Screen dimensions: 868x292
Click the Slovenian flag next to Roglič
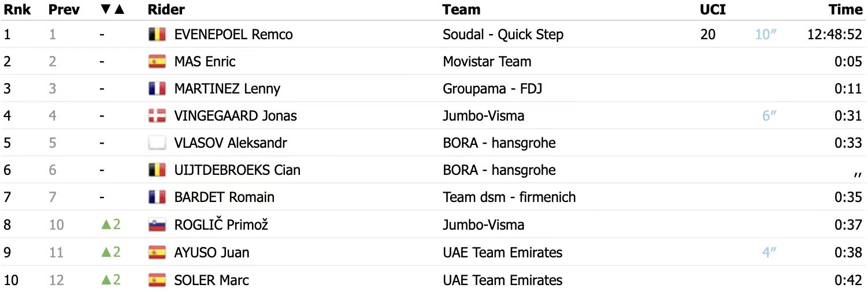coord(157,225)
